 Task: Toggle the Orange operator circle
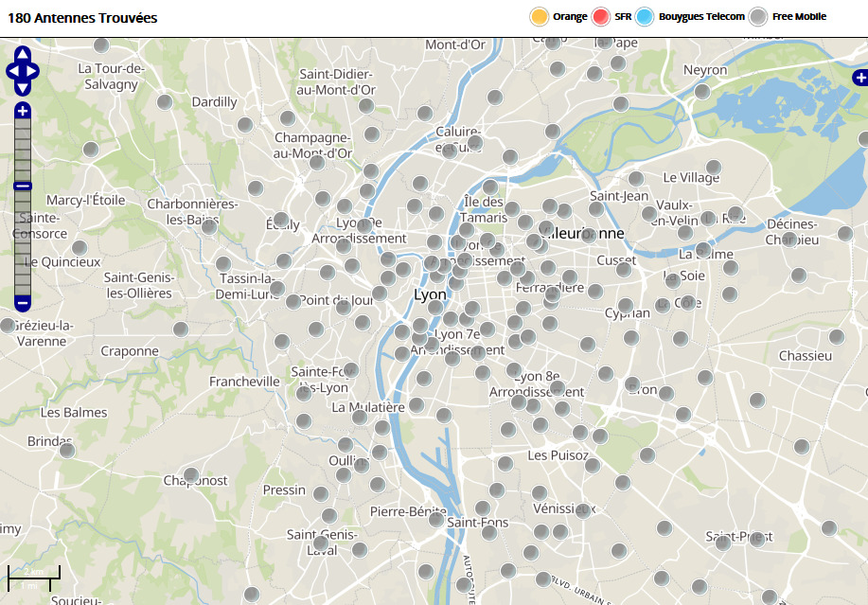(540, 16)
